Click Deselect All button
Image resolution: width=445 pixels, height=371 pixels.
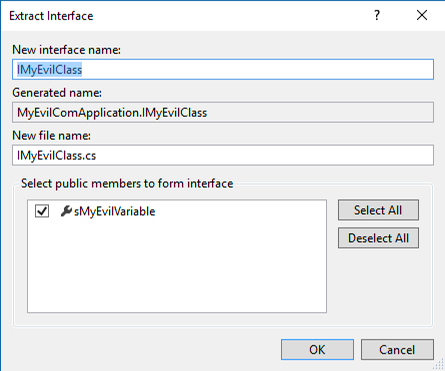(378, 238)
